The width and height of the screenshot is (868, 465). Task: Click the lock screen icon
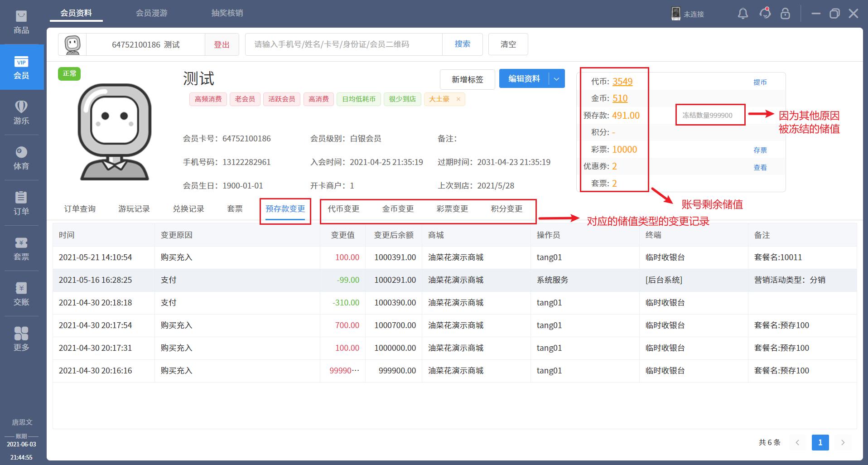[785, 14]
